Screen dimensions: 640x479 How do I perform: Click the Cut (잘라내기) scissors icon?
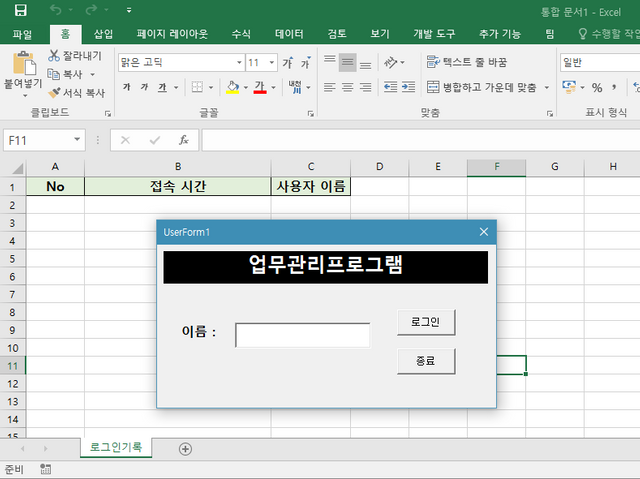54,55
